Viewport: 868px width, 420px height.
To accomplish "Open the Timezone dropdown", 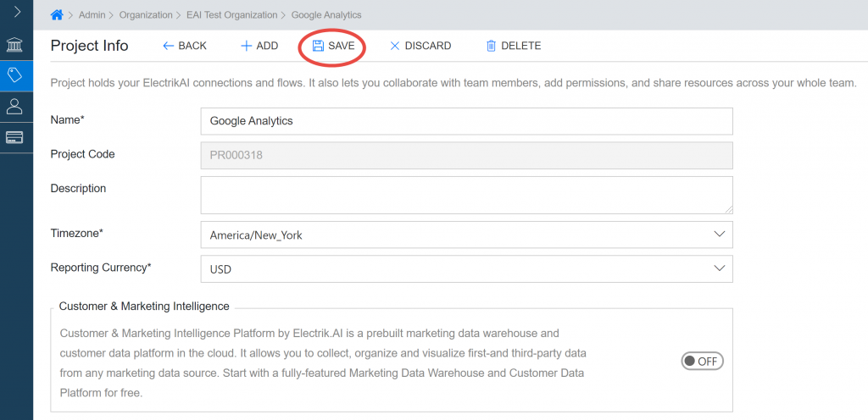I will (x=467, y=235).
